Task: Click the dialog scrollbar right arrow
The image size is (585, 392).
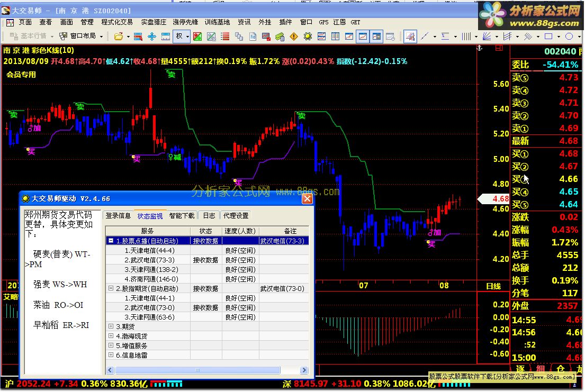Action: click(x=304, y=370)
